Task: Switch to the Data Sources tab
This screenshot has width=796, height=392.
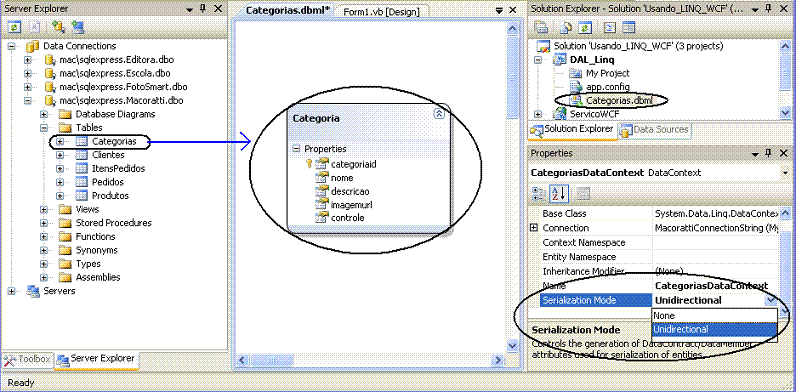Action: point(654,129)
